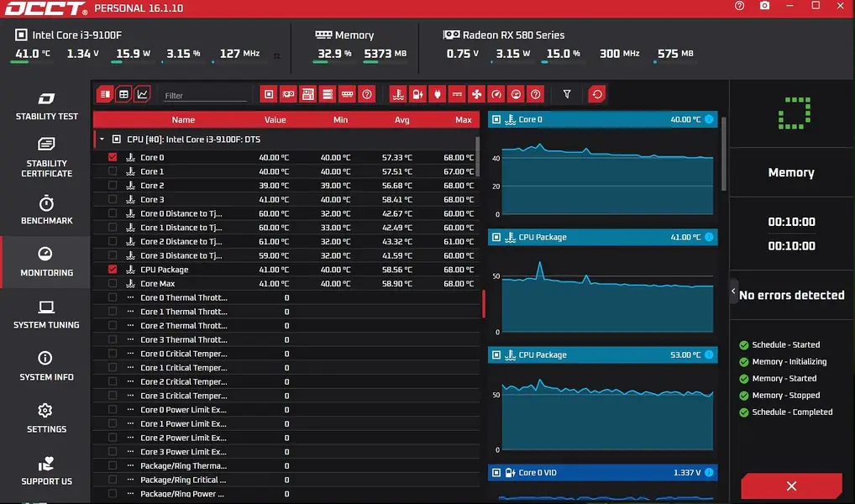
Task: Click the 'No errors detected' status text
Action: 792,295
